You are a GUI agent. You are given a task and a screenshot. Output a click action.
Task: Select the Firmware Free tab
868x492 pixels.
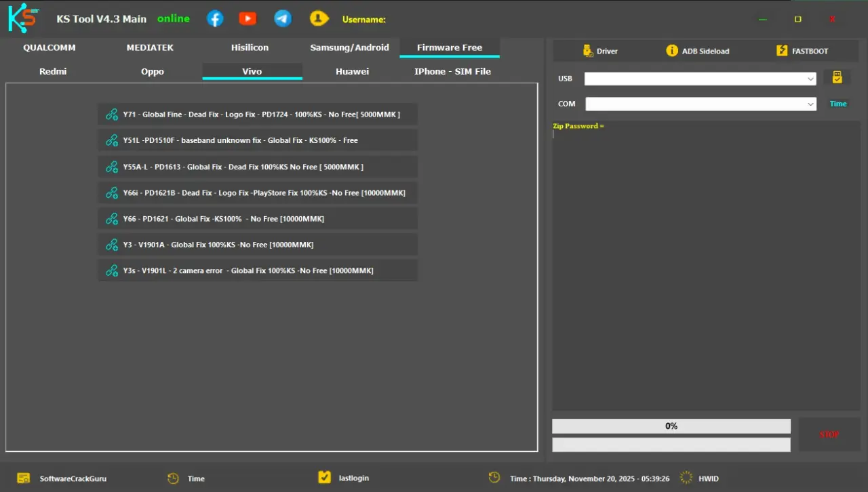pos(450,47)
